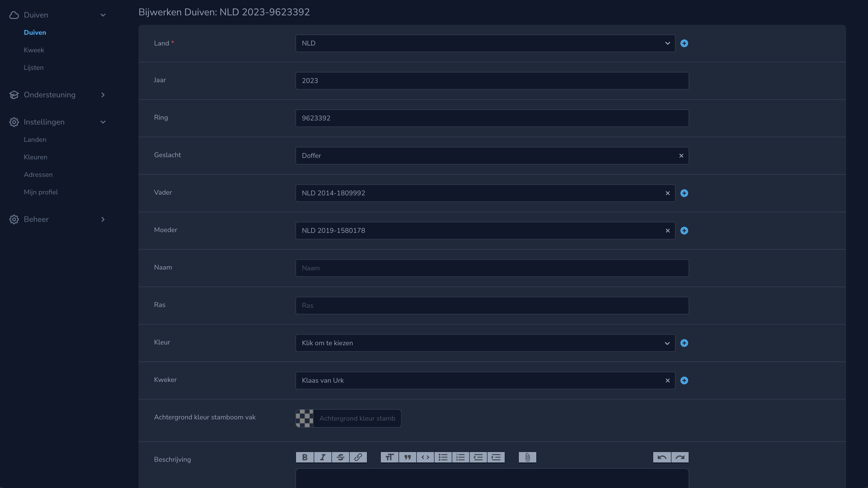Clear the Geslacht Doffer selection

(681, 155)
